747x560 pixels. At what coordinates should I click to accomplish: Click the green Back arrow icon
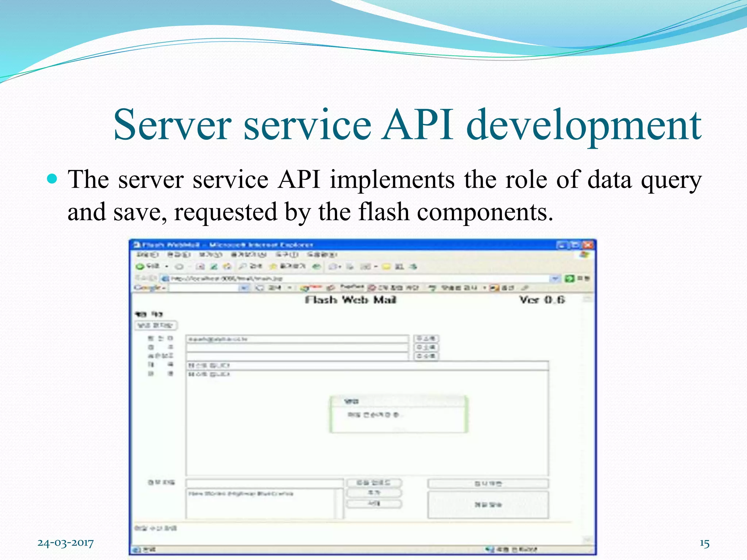tap(140, 267)
